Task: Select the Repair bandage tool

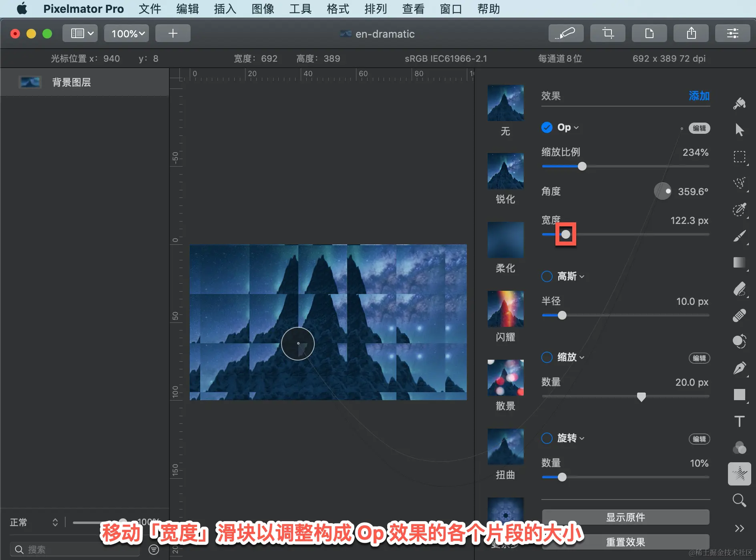Action: tap(739, 315)
